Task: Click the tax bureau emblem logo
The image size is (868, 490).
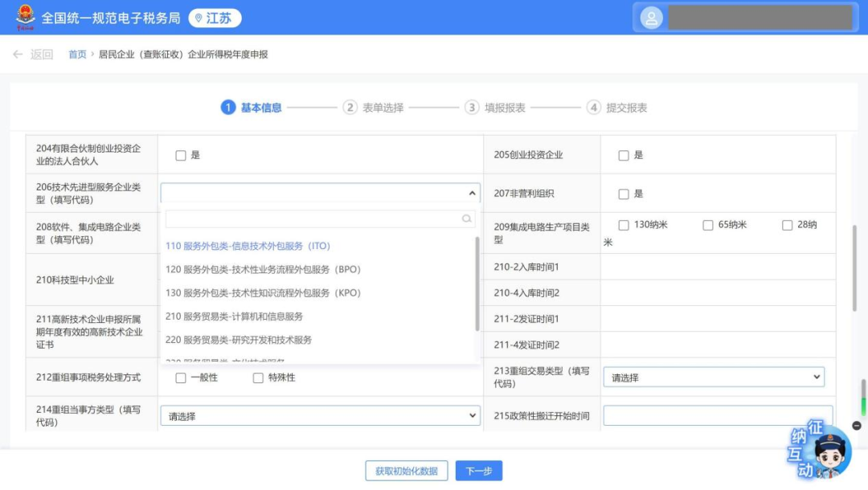Action: pyautogui.click(x=23, y=17)
